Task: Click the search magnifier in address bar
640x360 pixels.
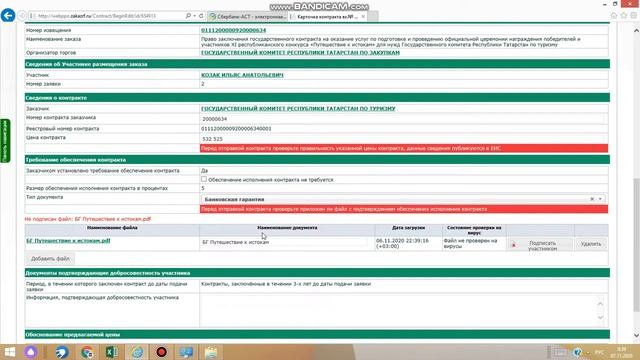Action: (x=188, y=16)
